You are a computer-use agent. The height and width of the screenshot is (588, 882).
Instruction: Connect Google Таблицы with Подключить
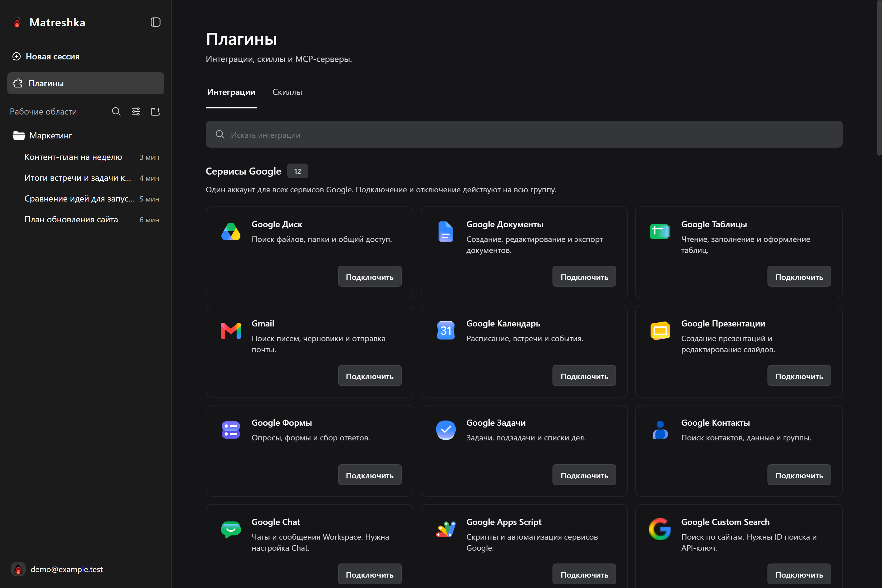(x=799, y=276)
